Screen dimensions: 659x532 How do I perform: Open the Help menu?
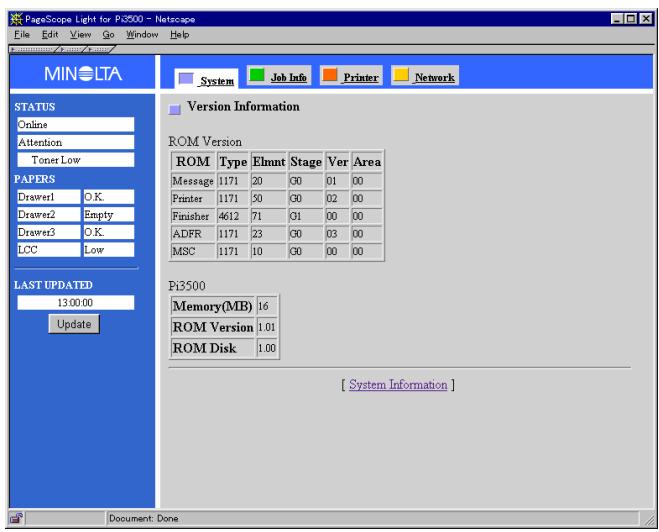point(179,34)
